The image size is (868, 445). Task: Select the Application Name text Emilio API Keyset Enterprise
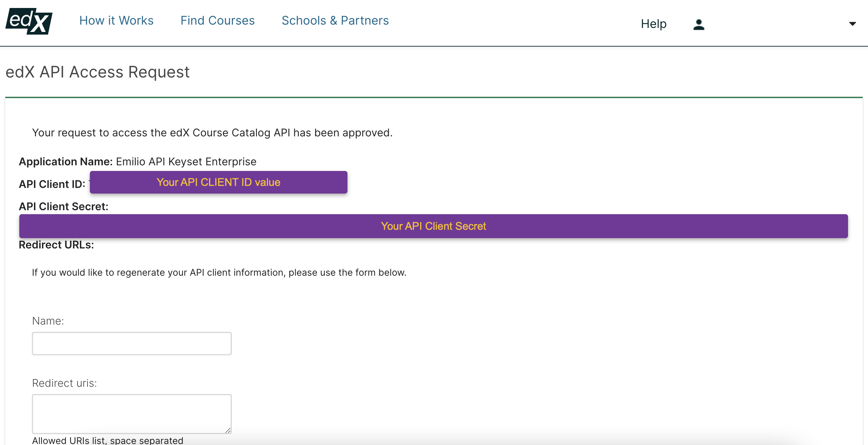pos(186,162)
